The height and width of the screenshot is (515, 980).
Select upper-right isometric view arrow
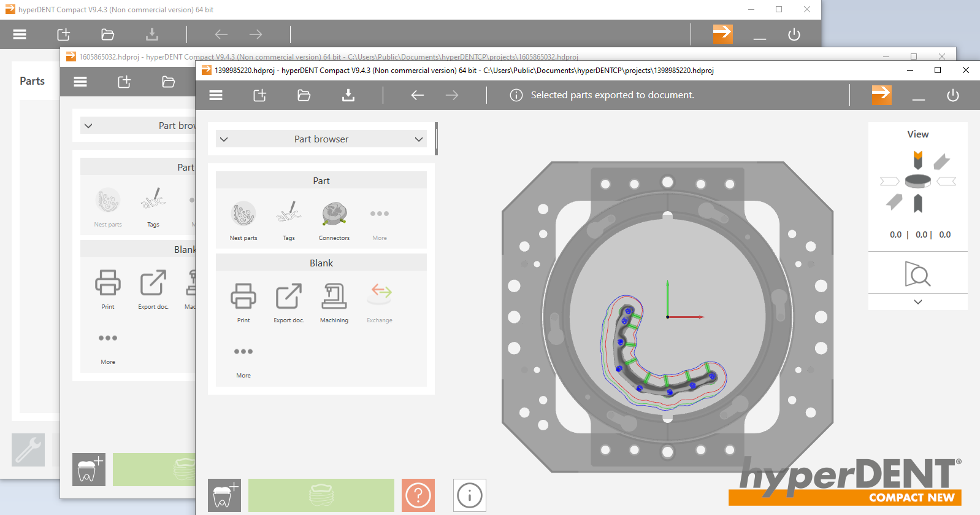[x=941, y=161]
